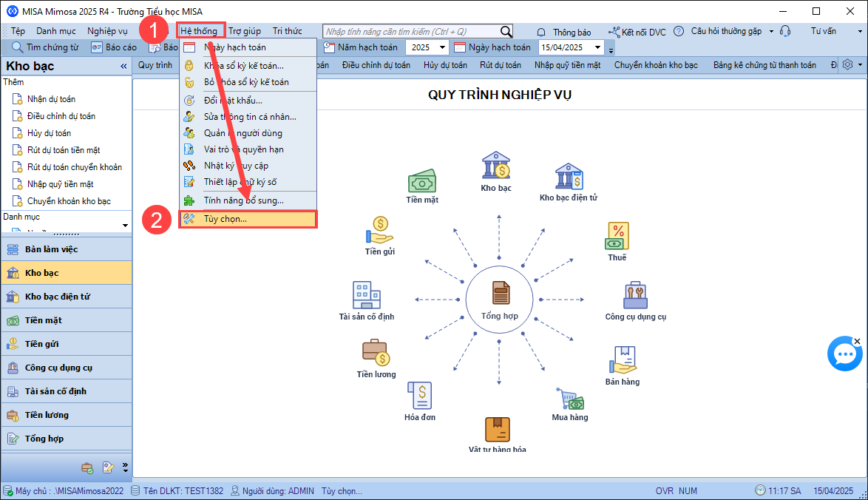Select the Thuế percent icon

[x=617, y=236]
